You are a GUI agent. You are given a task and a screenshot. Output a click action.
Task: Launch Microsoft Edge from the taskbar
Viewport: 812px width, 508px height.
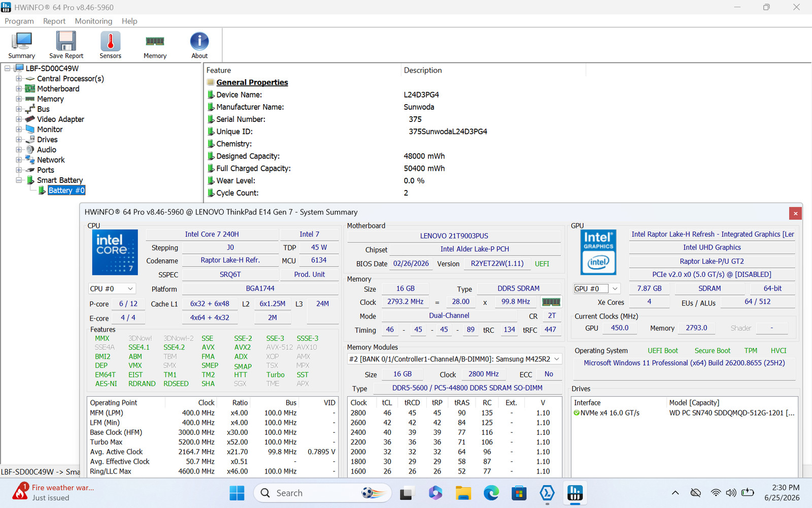[491, 493]
